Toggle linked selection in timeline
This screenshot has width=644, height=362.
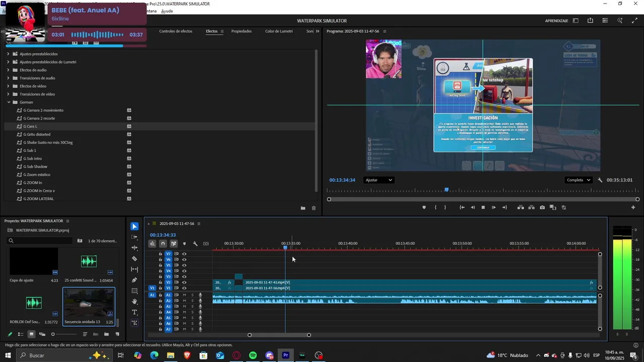[x=174, y=244]
